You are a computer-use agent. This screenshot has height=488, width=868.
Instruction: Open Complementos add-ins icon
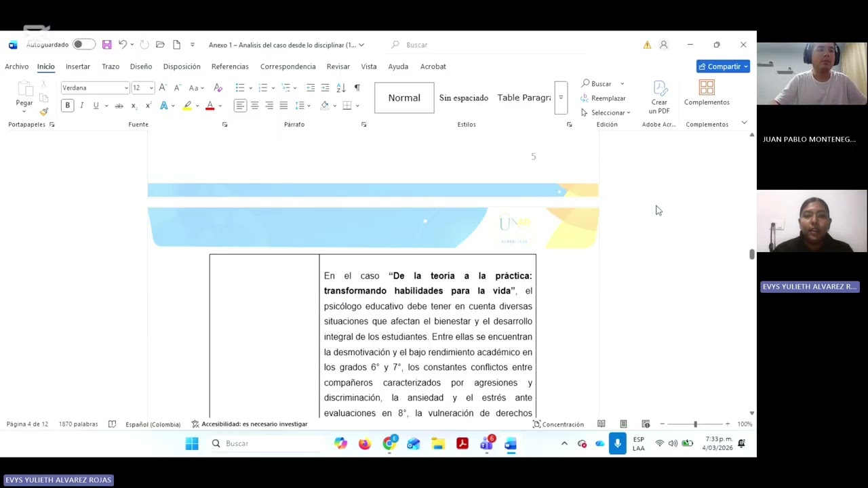click(707, 93)
